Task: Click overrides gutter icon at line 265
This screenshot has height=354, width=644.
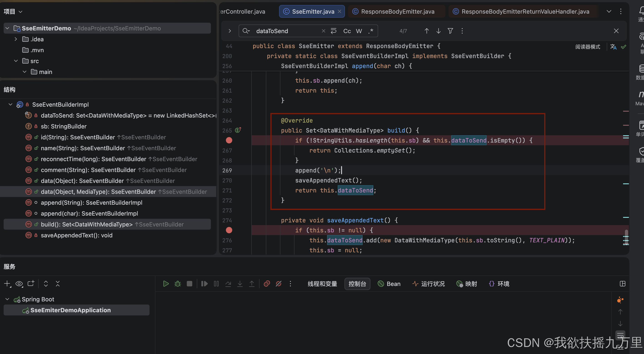Action: (238, 130)
